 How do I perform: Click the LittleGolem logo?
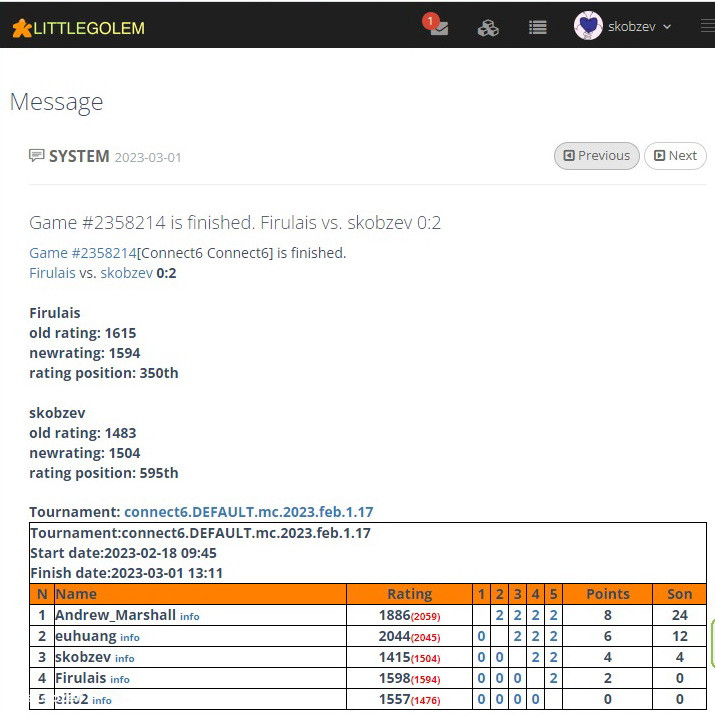click(78, 28)
